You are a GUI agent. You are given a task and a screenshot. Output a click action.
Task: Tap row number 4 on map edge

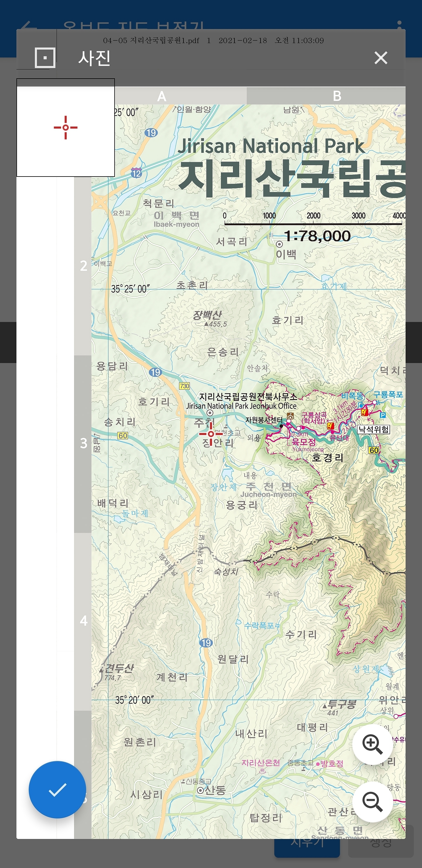click(84, 620)
